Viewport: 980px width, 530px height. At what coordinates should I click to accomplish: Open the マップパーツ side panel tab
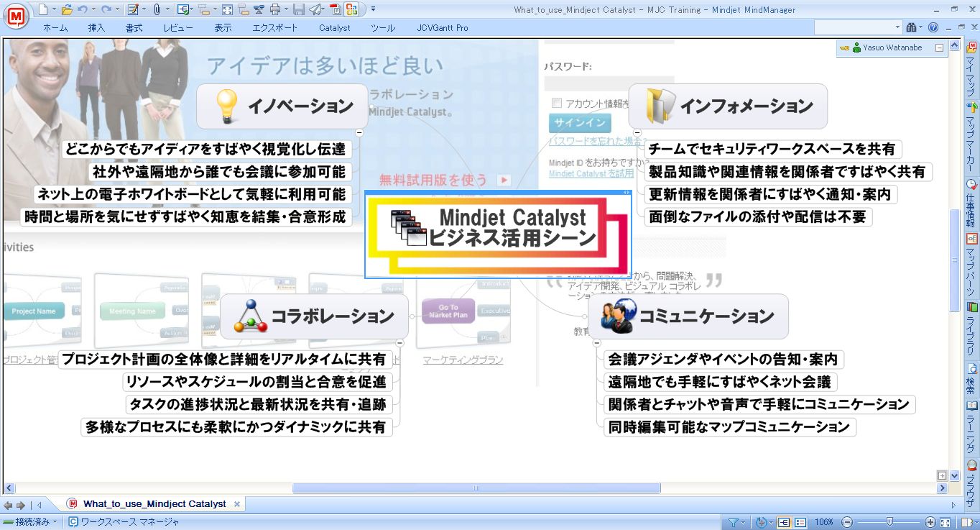click(x=971, y=264)
